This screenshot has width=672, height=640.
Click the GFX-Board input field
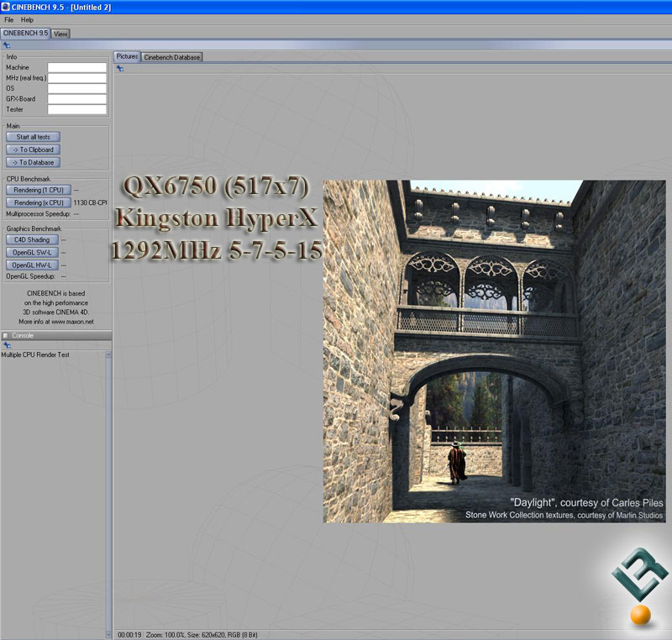[77, 99]
